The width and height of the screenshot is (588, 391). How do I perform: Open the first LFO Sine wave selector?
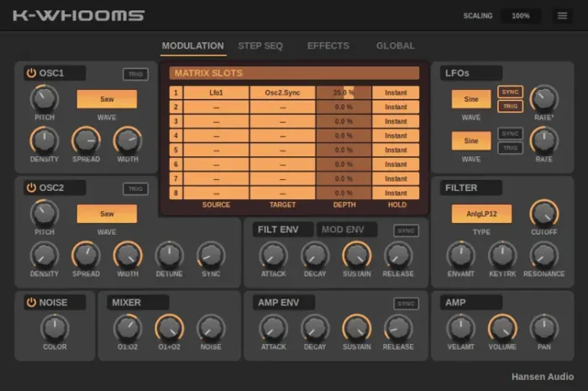tap(471, 99)
